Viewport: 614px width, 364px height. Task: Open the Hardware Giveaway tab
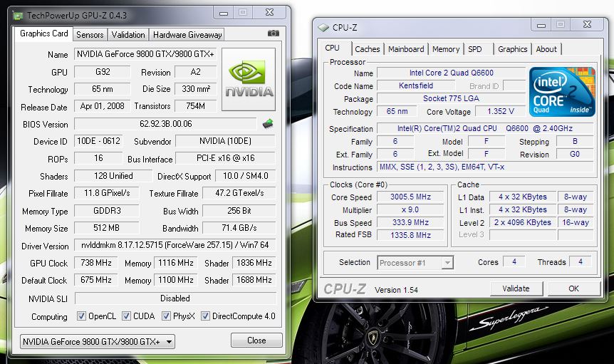(x=187, y=35)
